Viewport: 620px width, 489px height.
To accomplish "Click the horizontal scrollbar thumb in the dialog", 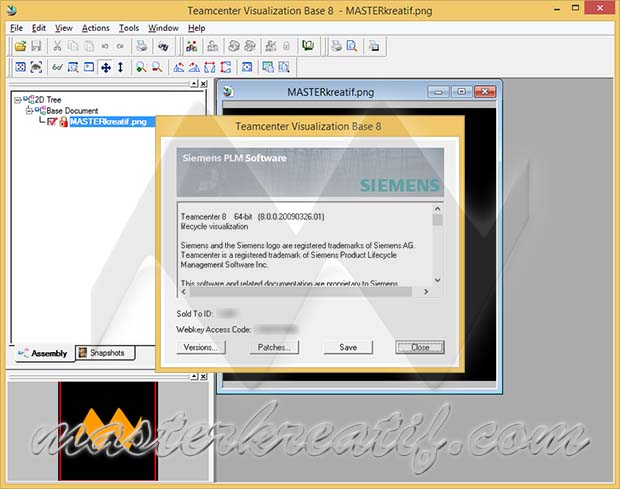I will (x=301, y=292).
